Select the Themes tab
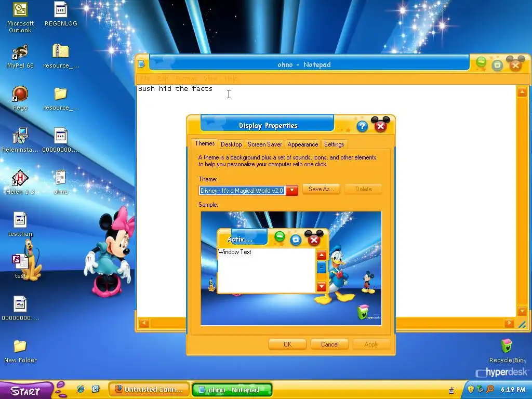 (205, 143)
